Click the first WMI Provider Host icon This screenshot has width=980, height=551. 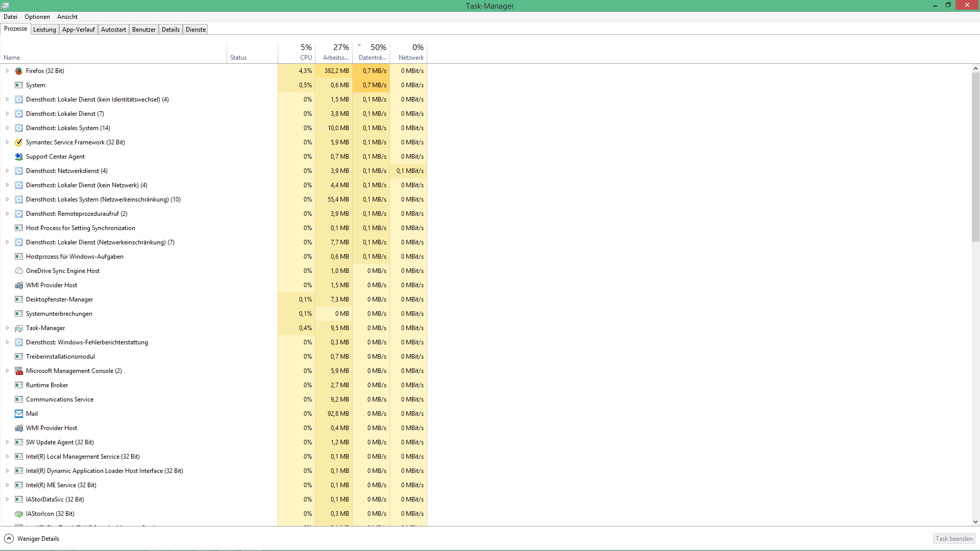(x=19, y=285)
